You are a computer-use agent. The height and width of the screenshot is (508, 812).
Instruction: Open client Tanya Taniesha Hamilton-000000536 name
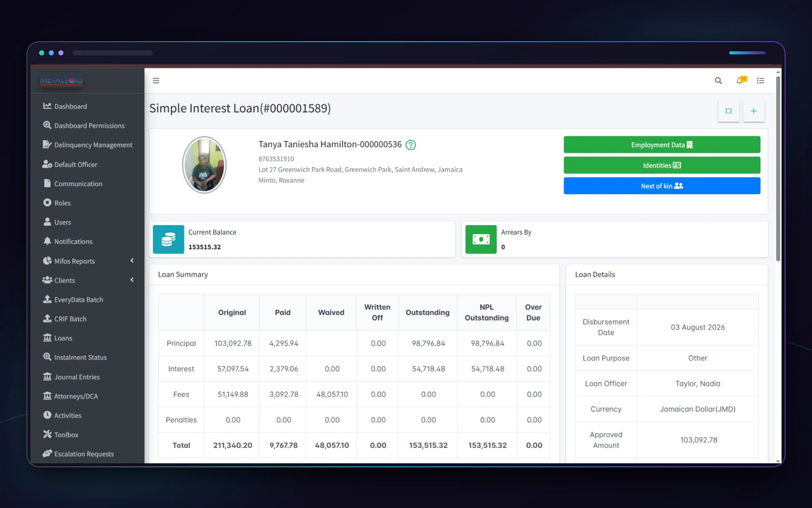pyautogui.click(x=330, y=144)
